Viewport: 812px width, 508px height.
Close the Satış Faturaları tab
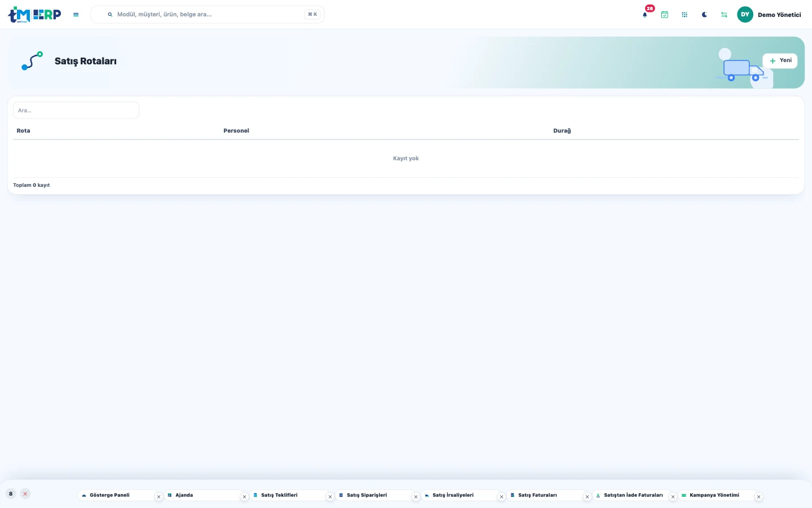click(588, 497)
